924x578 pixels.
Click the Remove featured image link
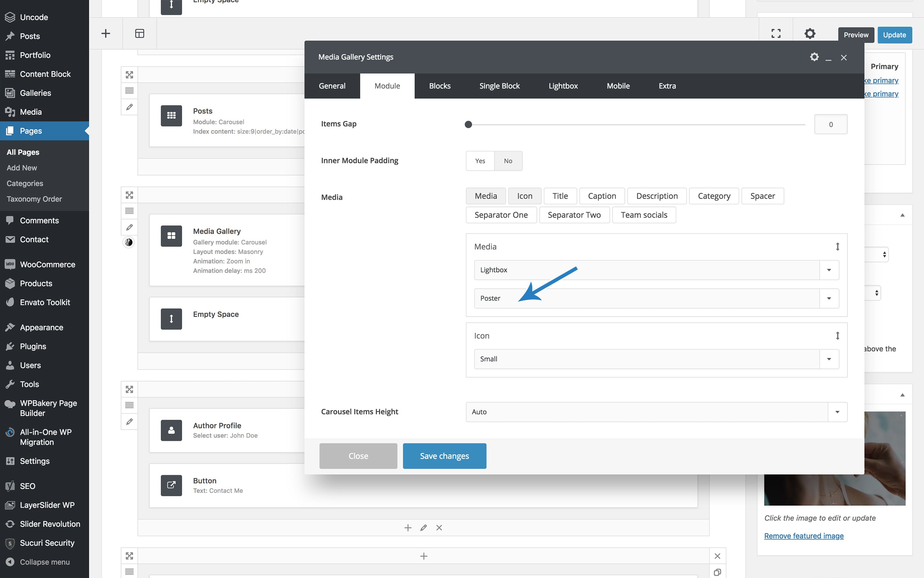804,536
